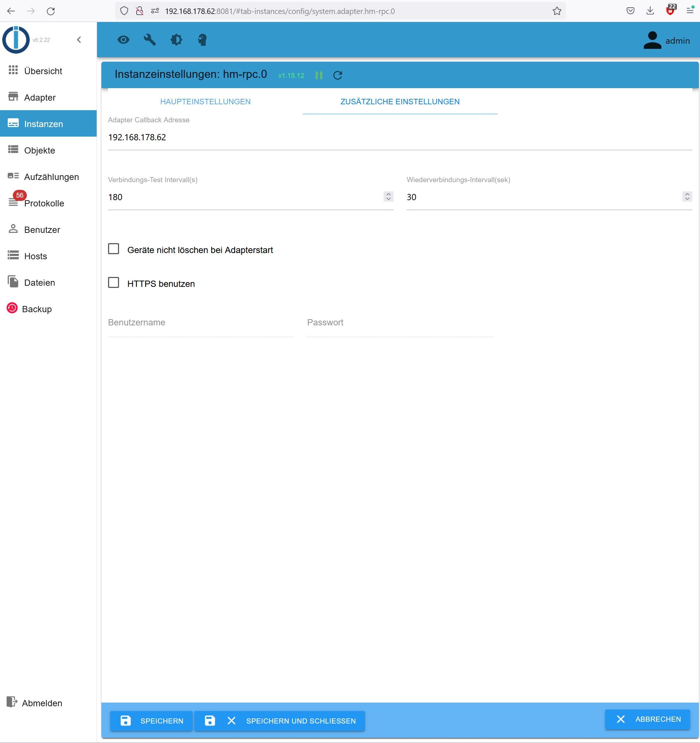Open the eye visibility icon in toolbar
Viewport: 700px width, 743px height.
point(123,40)
